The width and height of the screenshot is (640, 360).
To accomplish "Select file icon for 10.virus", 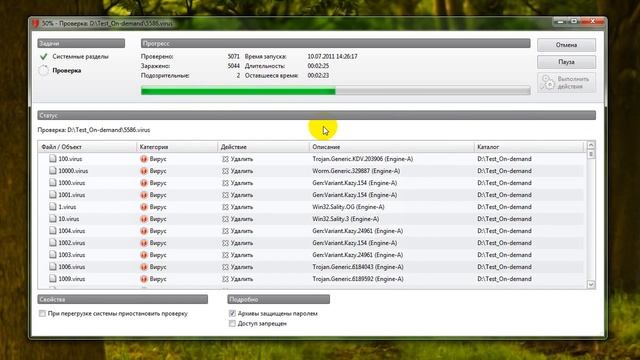I will (53, 219).
